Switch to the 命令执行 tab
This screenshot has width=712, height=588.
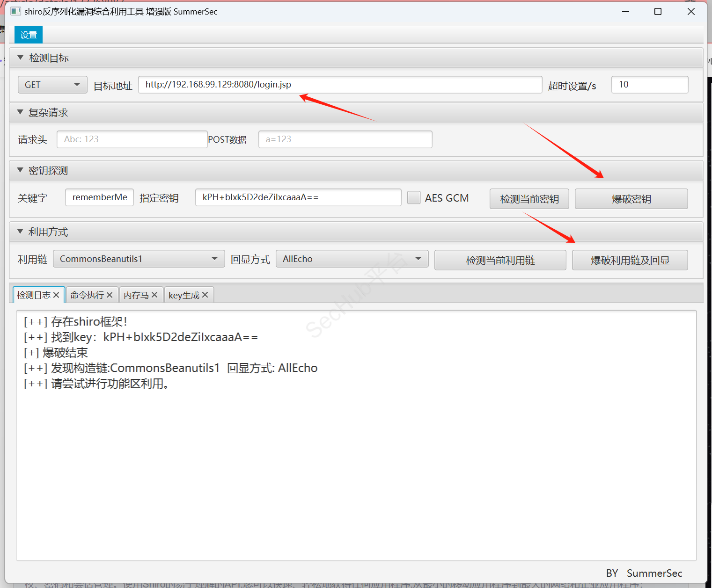click(x=87, y=295)
